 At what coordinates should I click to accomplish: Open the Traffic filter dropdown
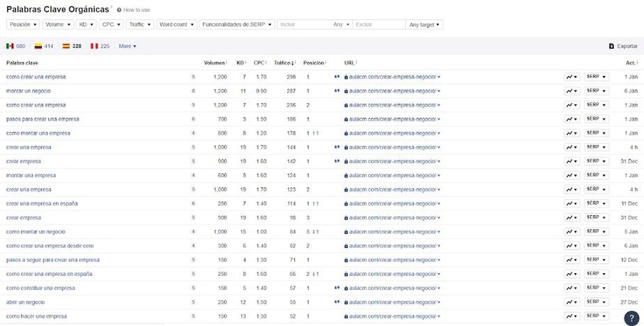[140, 24]
